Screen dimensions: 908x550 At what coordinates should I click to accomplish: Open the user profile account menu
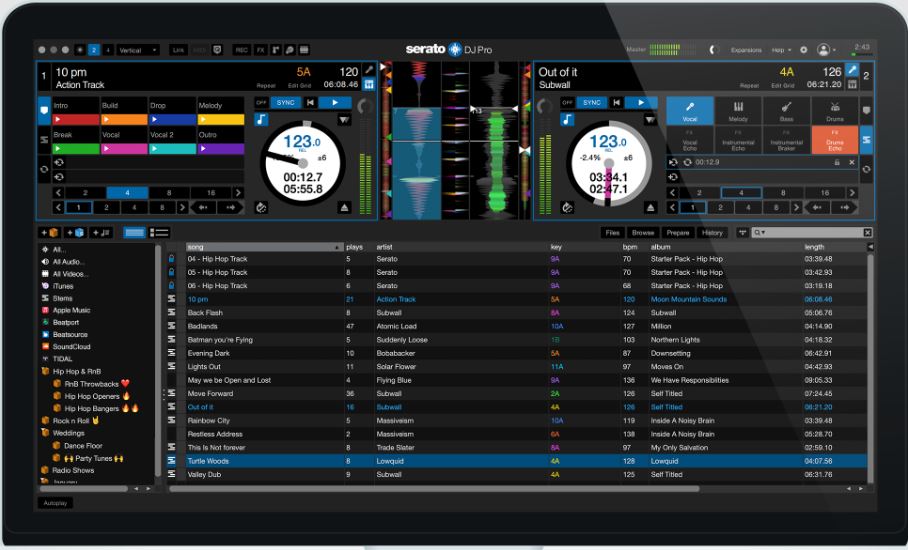tap(826, 50)
